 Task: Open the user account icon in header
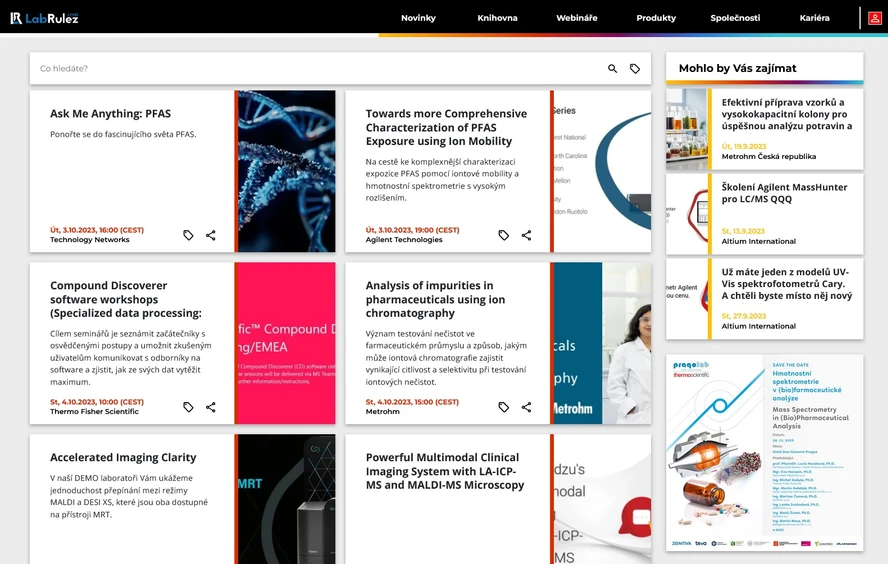874,18
